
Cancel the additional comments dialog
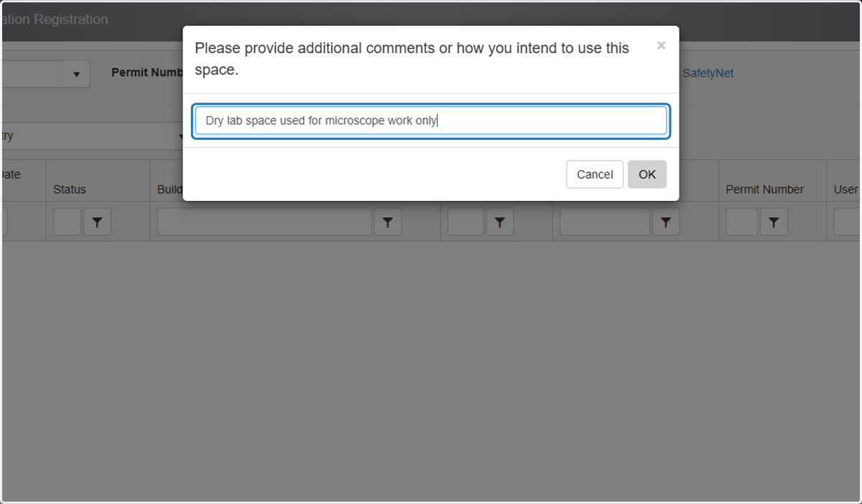point(595,174)
